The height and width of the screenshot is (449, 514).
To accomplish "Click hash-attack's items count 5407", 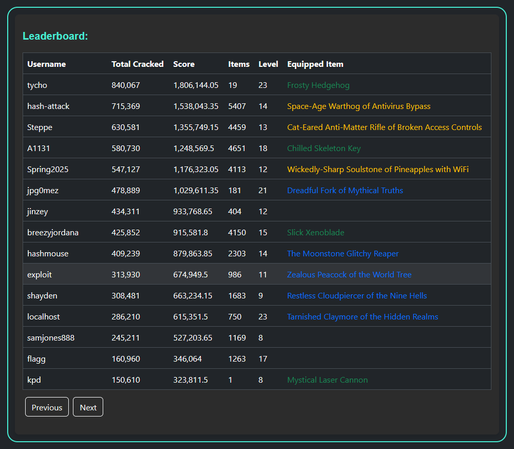I will click(x=237, y=106).
